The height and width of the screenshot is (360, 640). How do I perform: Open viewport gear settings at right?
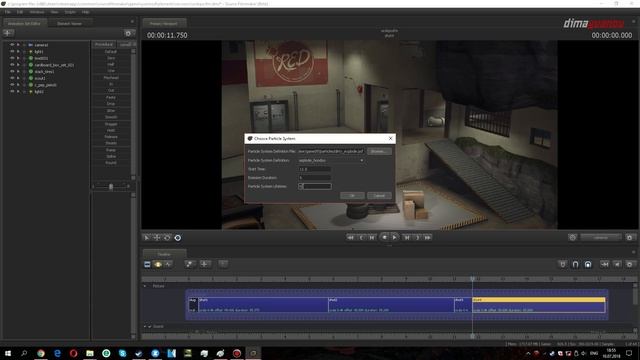point(629,238)
